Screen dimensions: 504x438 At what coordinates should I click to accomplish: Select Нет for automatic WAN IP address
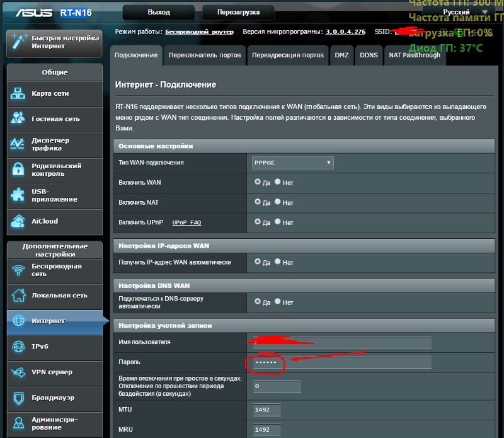tap(278, 262)
